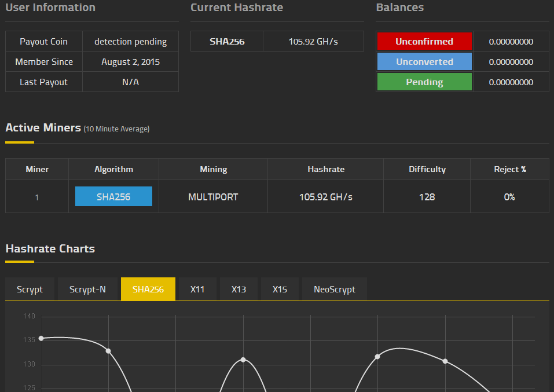Screen dimensions: 554x392
Task: Click the 0% reject value
Action: pos(509,197)
